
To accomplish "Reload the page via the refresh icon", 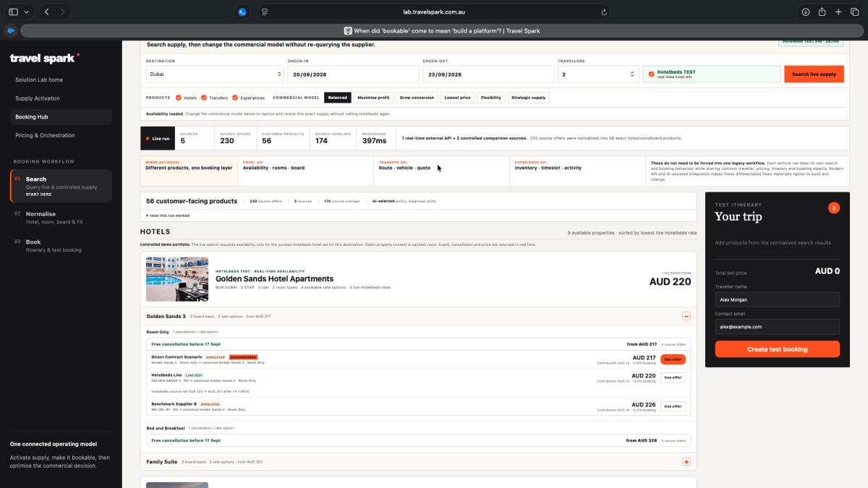I will click(604, 12).
